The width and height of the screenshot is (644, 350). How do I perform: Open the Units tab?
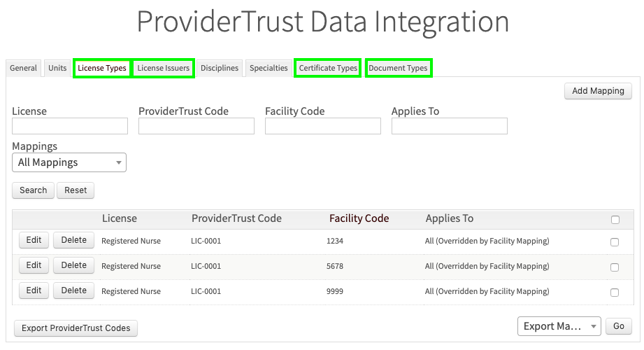tap(57, 69)
